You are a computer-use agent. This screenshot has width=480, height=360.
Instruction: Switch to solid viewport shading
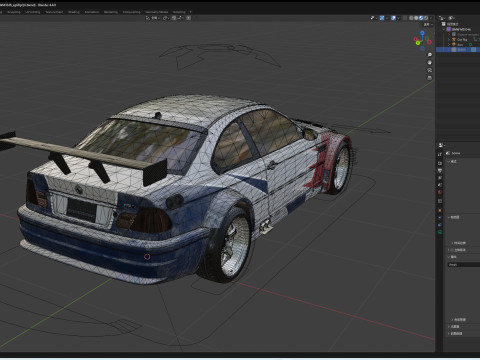416,18
